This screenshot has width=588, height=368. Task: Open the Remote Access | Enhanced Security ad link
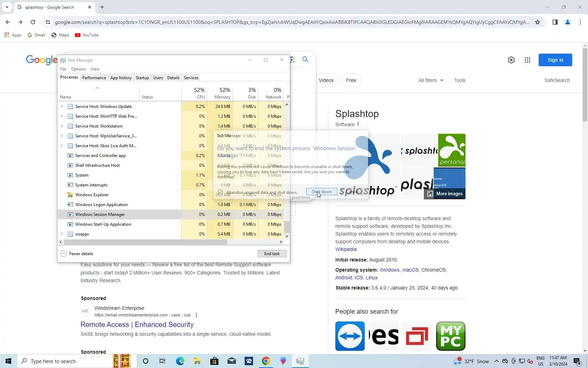pos(137,325)
